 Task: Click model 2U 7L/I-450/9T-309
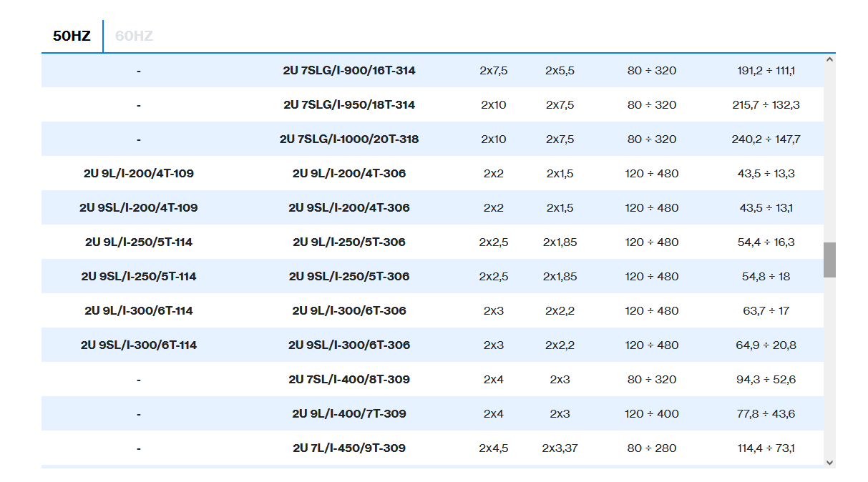click(348, 448)
